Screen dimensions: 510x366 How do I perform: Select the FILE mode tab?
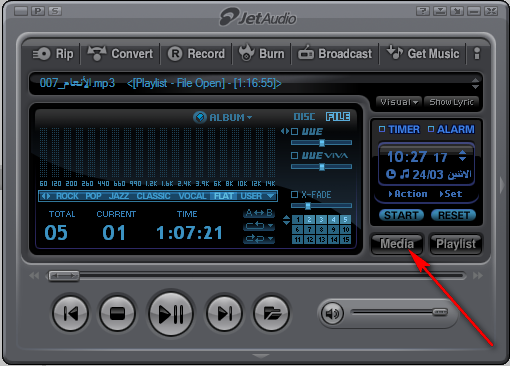coord(338,117)
